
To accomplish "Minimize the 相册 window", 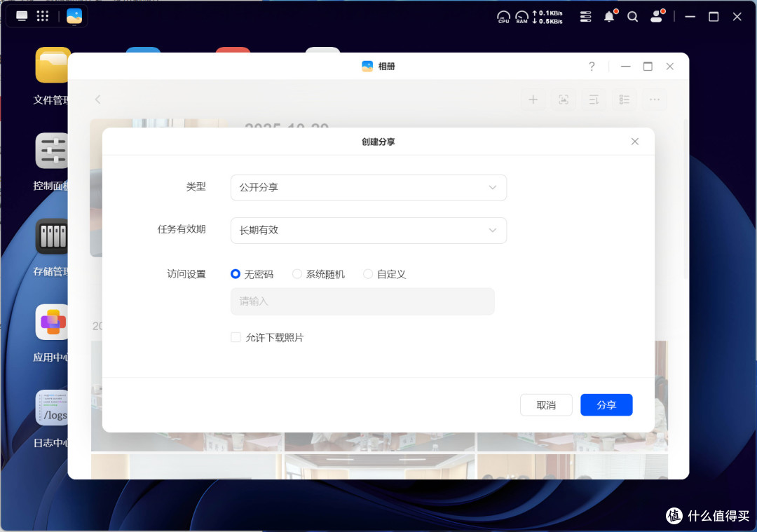I will point(626,67).
